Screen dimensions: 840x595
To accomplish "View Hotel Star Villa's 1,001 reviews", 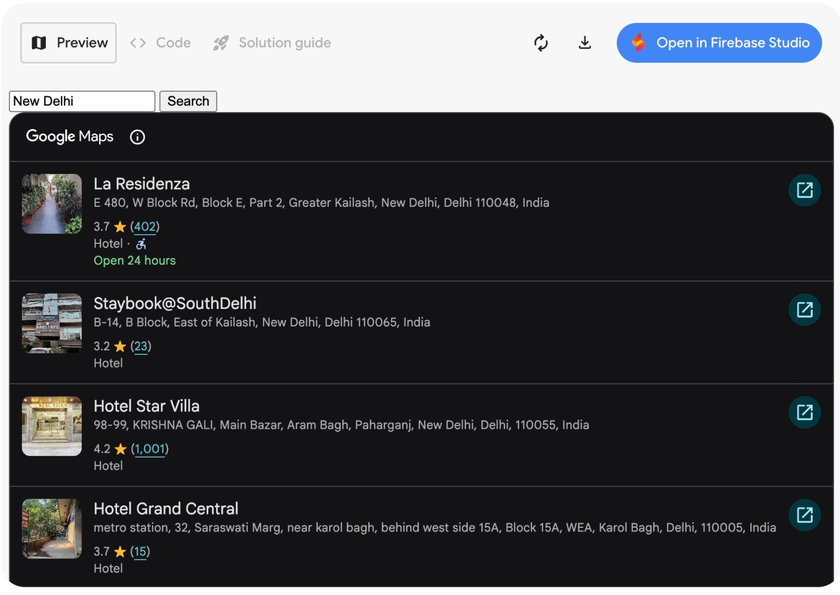I will click(x=148, y=448).
